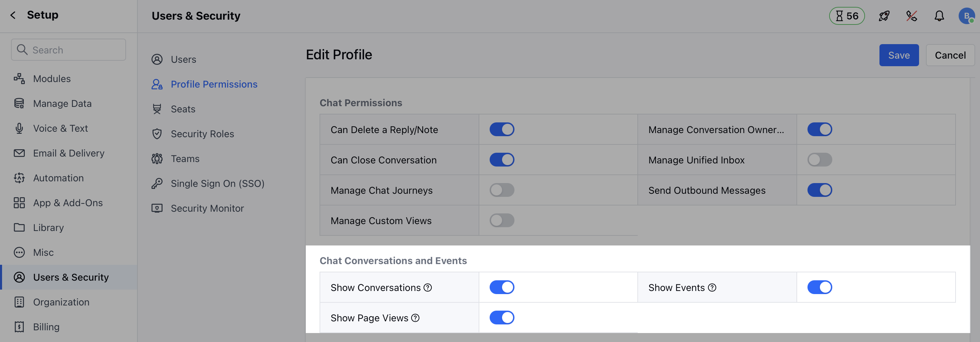
Task: Select the Single Sign On key icon
Action: (x=157, y=183)
